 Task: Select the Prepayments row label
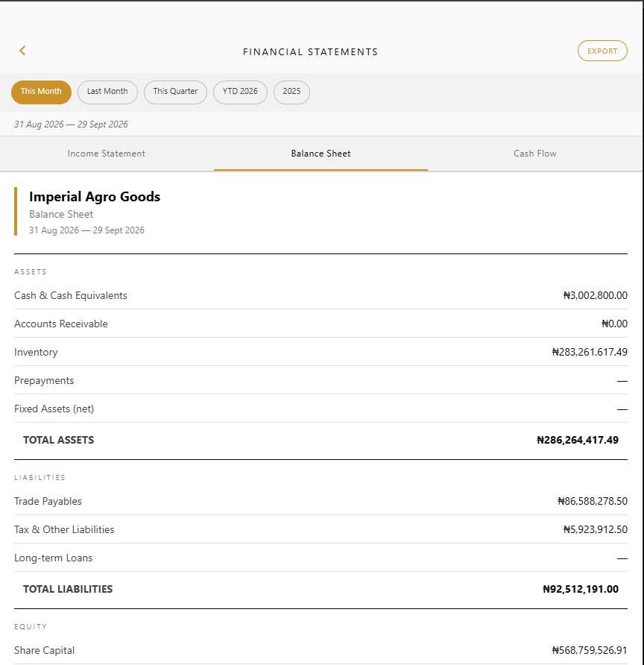pos(44,381)
